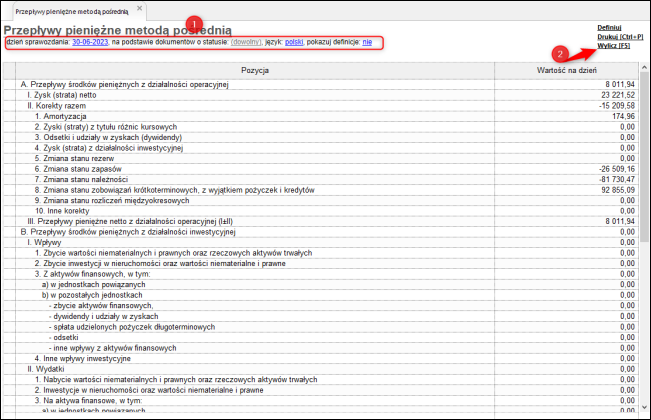Viewport: 651px width, 420px height.
Task: Select row 2. Zbycie inwestycji w nieruchomości
Action: click(x=321, y=264)
